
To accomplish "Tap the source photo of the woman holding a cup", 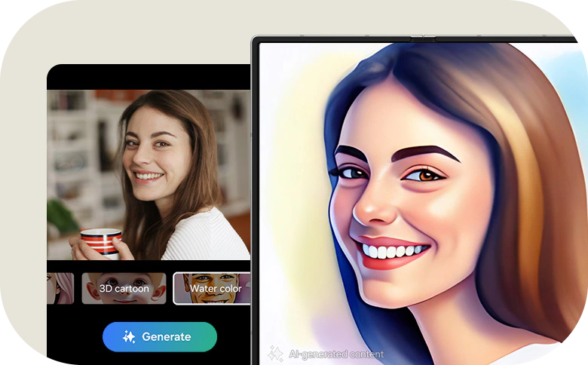I will click(149, 175).
